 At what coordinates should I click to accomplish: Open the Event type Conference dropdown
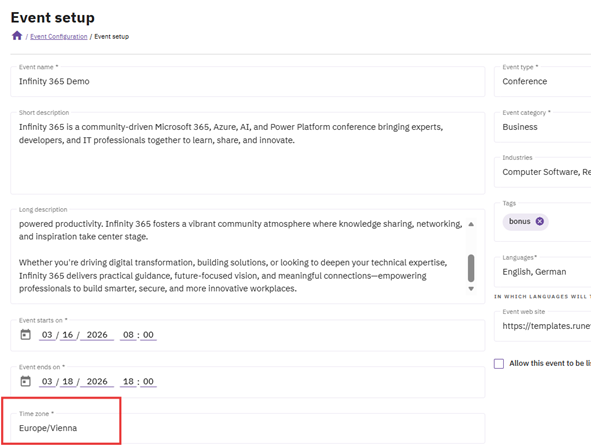tap(542, 81)
